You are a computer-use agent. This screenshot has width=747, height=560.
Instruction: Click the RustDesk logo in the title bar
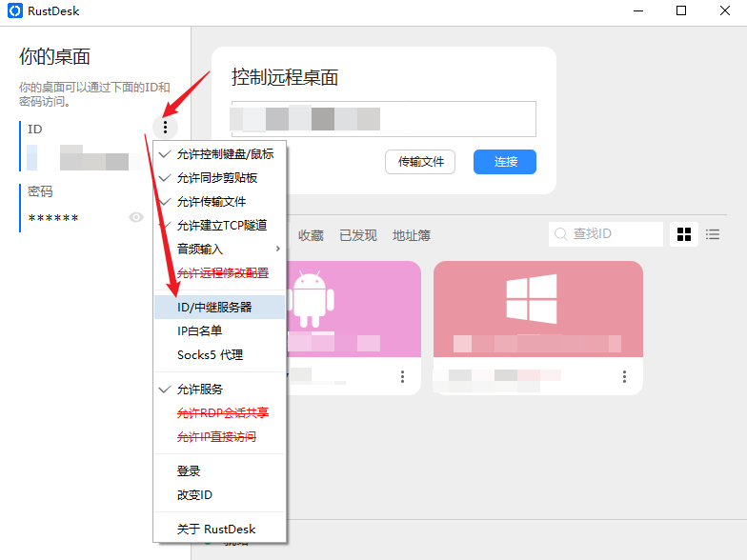click(x=15, y=11)
